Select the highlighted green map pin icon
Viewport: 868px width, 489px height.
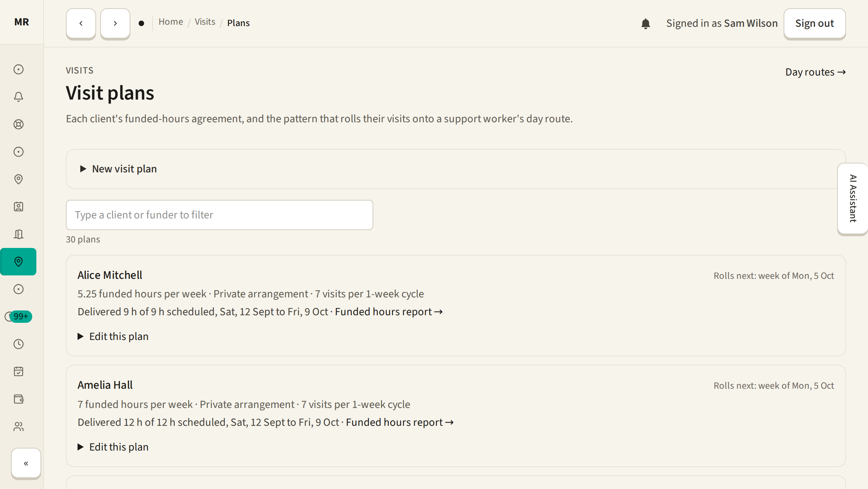tap(19, 262)
